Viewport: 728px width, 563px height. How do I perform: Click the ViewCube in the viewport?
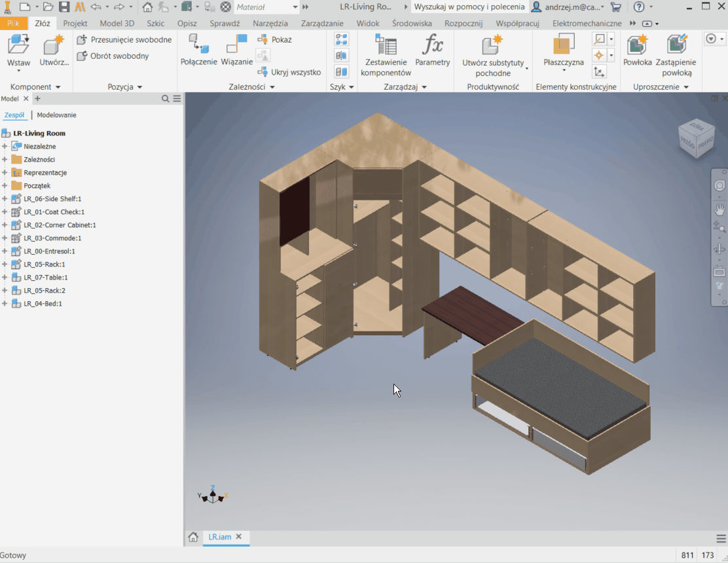pyautogui.click(x=696, y=138)
